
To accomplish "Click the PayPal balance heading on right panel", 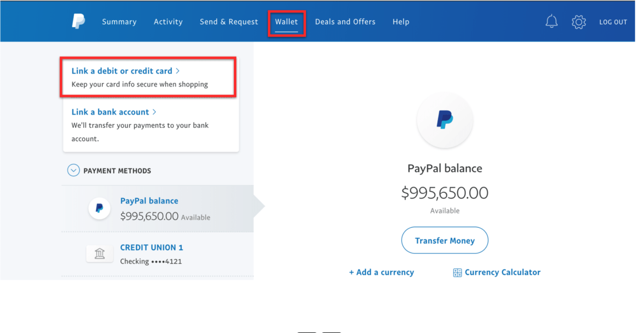I will click(x=445, y=169).
